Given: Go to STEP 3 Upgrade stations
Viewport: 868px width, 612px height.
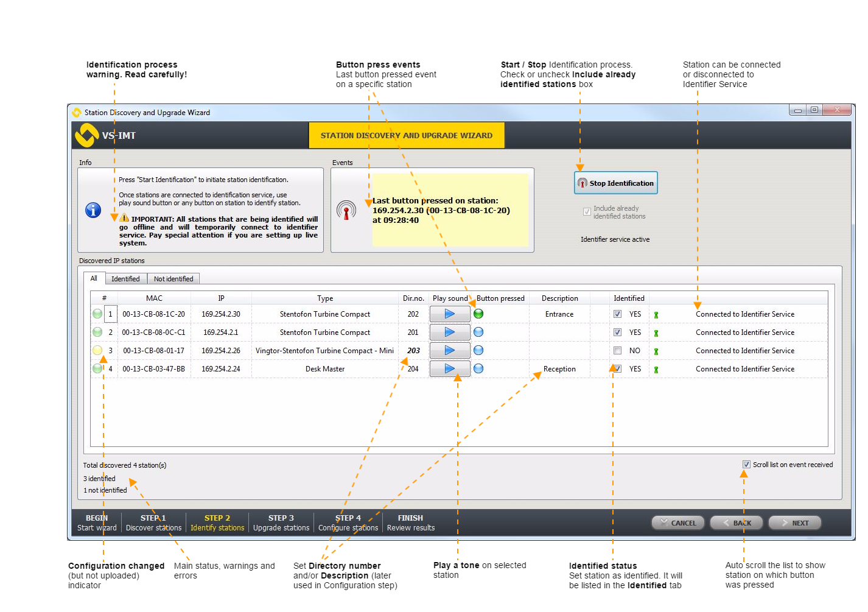Looking at the screenshot, I should point(281,523).
